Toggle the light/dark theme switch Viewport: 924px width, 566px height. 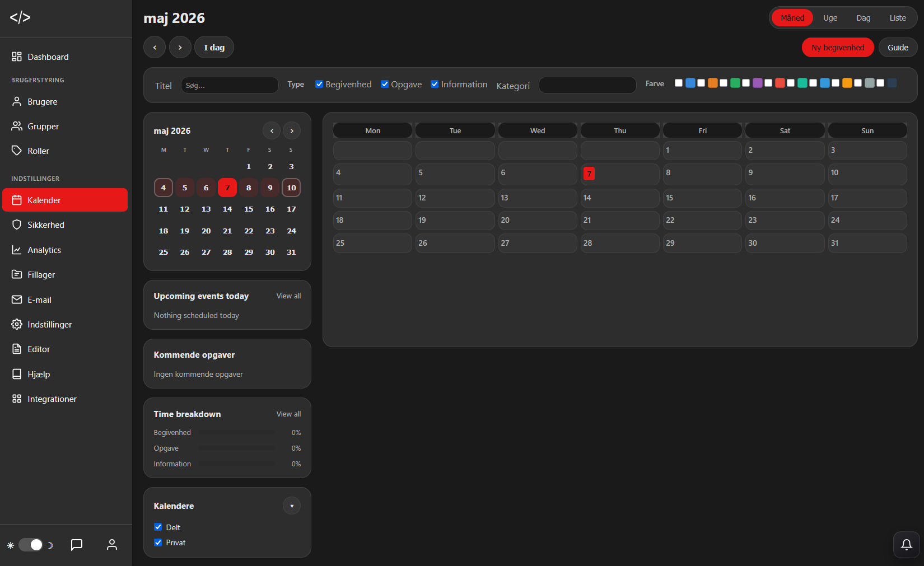click(x=31, y=545)
